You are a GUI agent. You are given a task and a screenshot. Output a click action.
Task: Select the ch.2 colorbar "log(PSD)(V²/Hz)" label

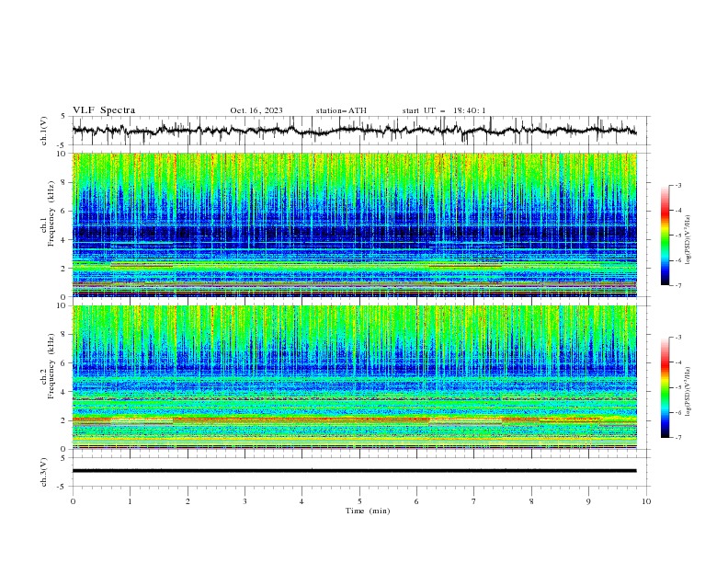point(688,391)
